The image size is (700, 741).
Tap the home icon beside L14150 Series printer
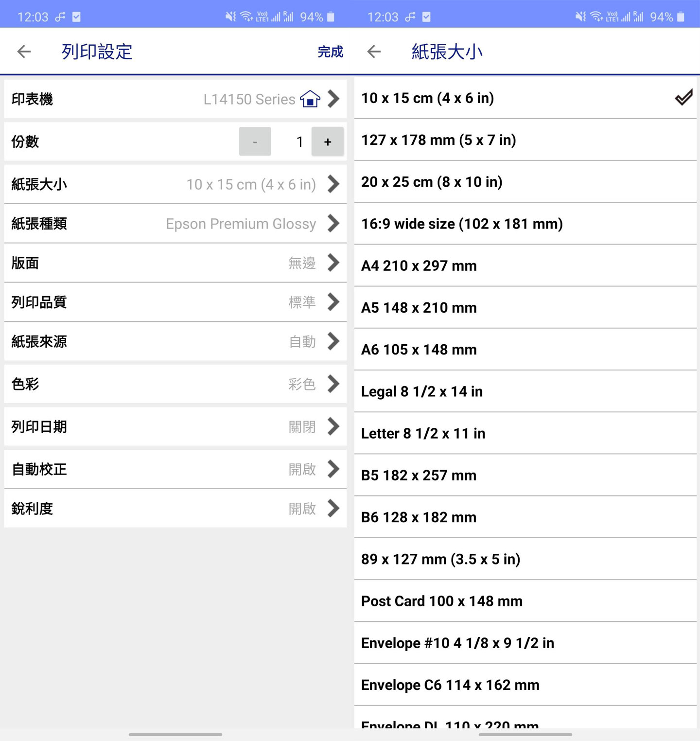pos(311,99)
